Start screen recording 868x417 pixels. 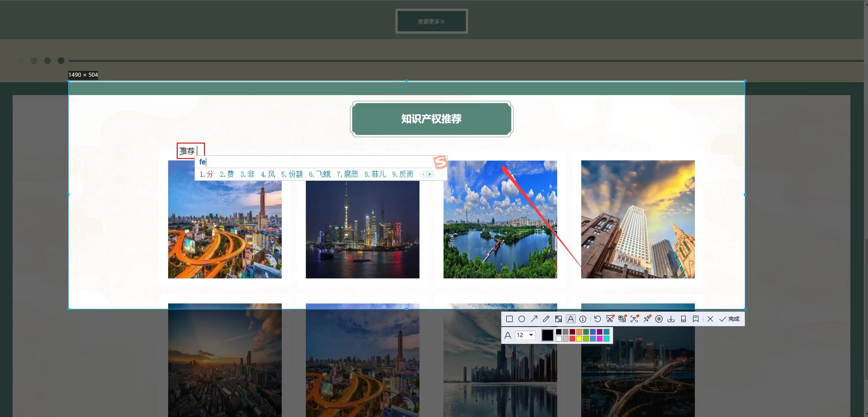coord(659,319)
